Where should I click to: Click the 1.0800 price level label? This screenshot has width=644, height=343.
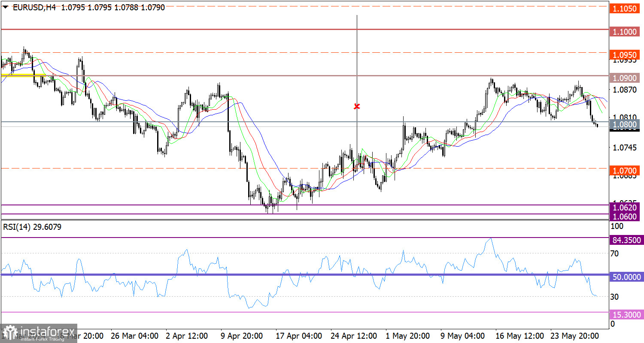[x=626, y=124]
